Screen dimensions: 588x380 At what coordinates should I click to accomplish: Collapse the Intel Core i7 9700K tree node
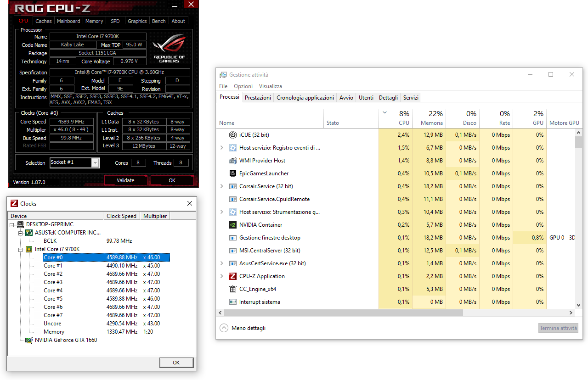pyautogui.click(x=20, y=249)
